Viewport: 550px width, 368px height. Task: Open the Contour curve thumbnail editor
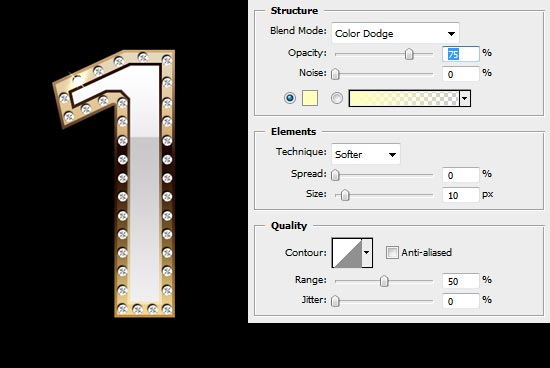347,253
